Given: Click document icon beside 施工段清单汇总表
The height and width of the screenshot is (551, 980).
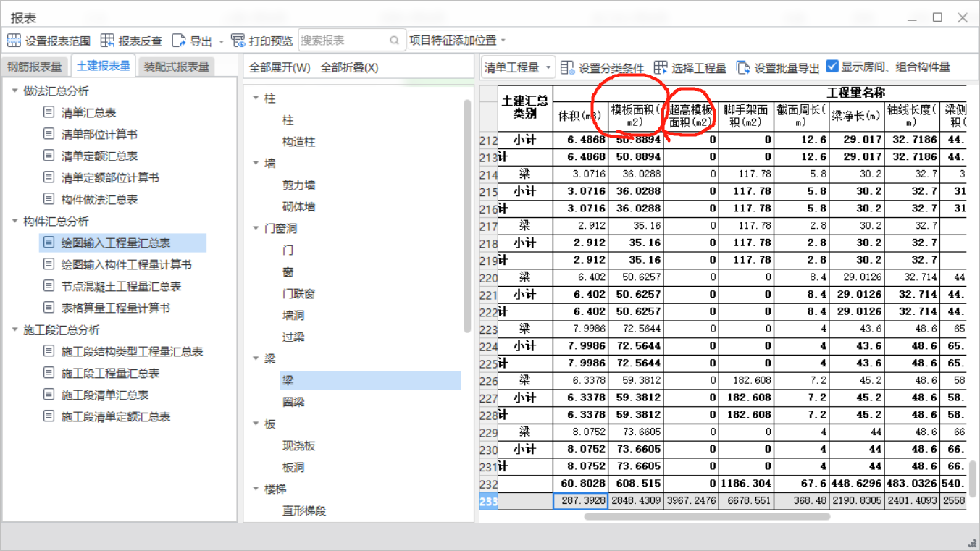Looking at the screenshot, I should [49, 395].
